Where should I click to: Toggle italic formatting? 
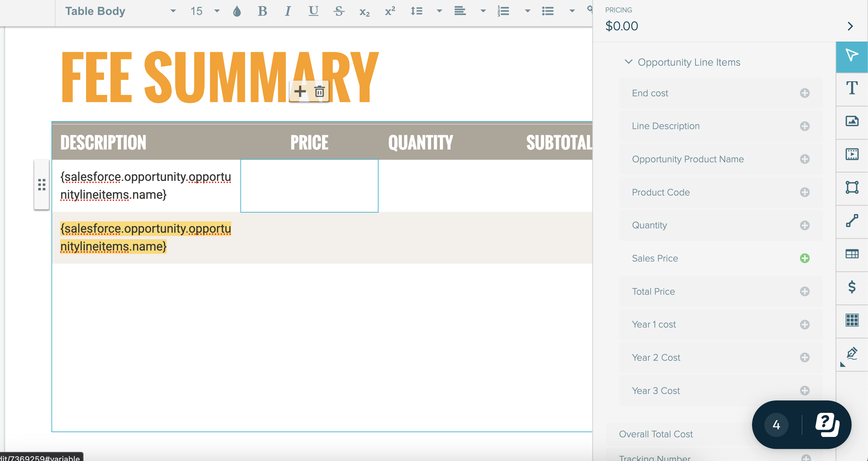(x=288, y=11)
